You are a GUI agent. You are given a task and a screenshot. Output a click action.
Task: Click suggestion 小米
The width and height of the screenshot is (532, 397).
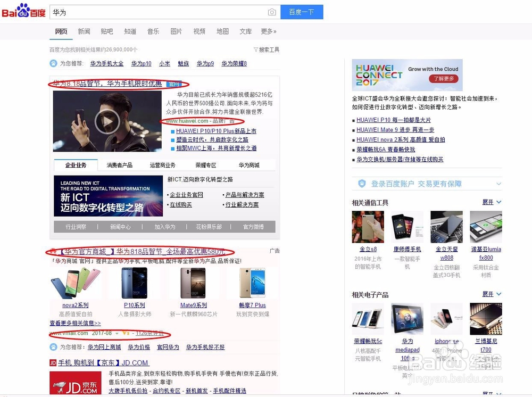point(164,63)
